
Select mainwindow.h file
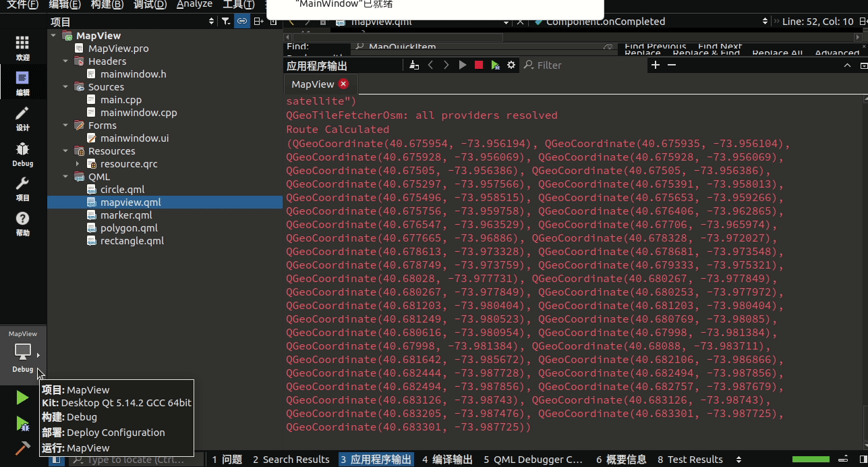(x=133, y=74)
